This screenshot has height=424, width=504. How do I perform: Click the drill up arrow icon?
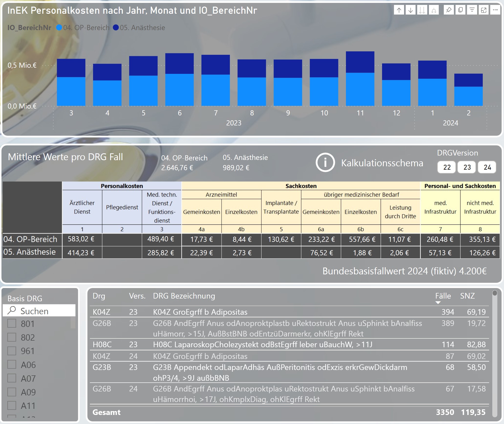pyautogui.click(x=399, y=10)
